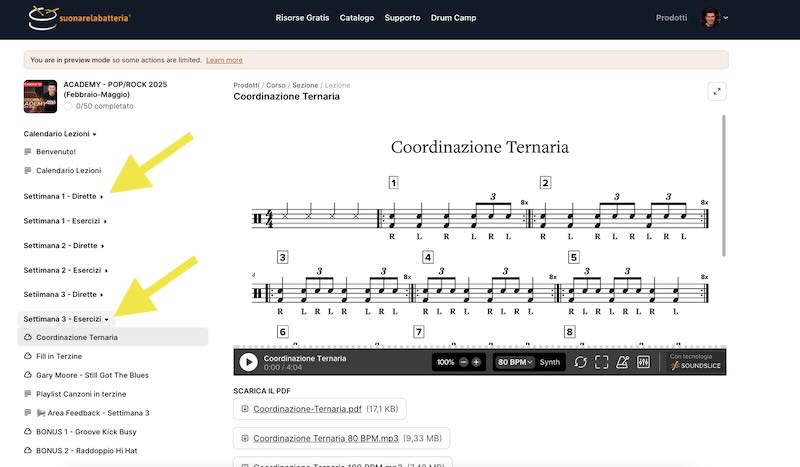The height and width of the screenshot is (467, 800).
Task: Toggle the loop playback icon
Action: click(580, 362)
